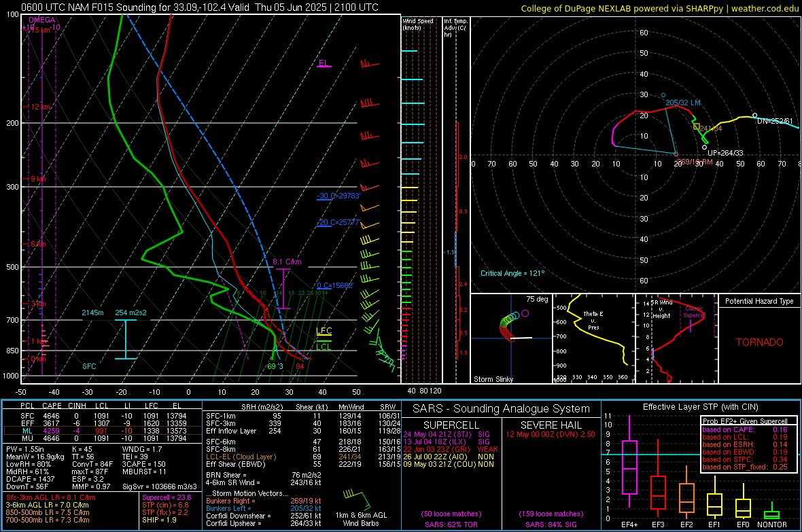Click the 22 Jun 03 23Z (GRI) WEAK analogue
This screenshot has height=532, width=802.
451,449
